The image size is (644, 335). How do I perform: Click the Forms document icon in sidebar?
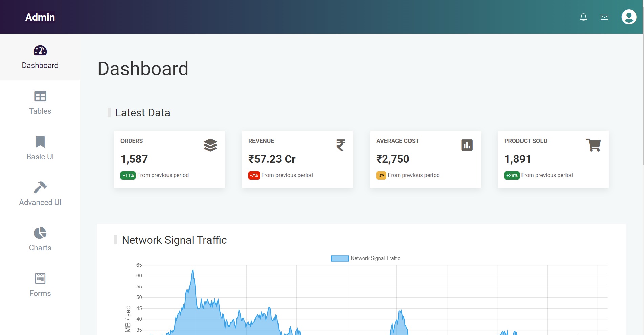pyautogui.click(x=40, y=278)
